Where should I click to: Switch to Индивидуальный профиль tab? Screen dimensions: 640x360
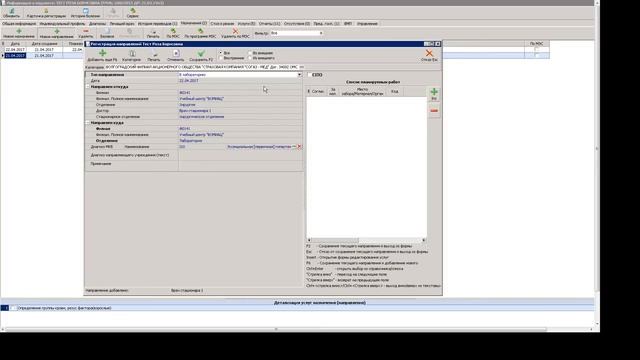(x=62, y=24)
